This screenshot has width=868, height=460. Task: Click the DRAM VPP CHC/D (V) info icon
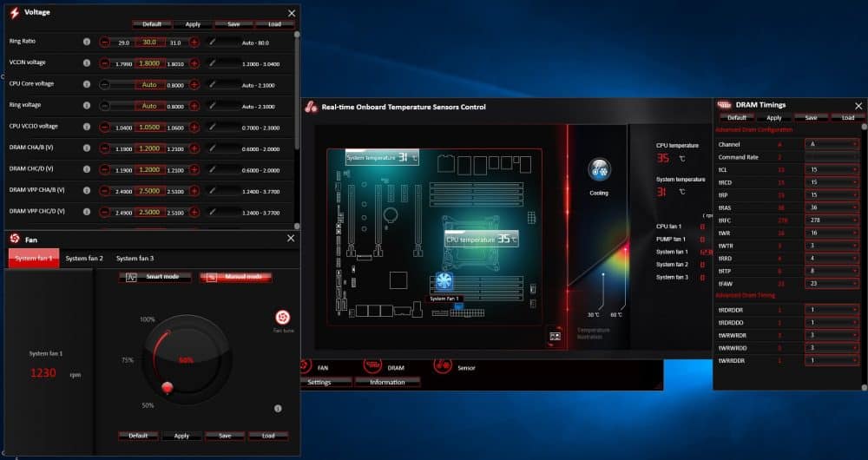(86, 212)
